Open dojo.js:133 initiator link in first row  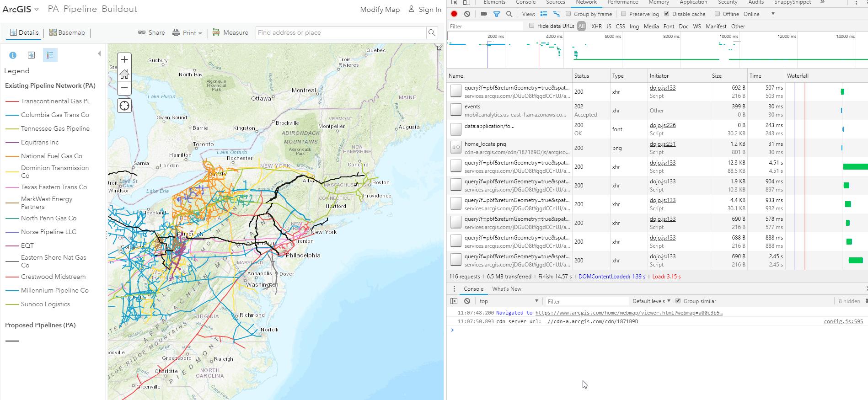(663, 88)
